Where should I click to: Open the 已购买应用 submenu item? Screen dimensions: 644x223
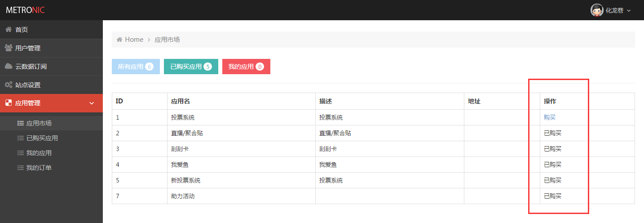point(51,138)
